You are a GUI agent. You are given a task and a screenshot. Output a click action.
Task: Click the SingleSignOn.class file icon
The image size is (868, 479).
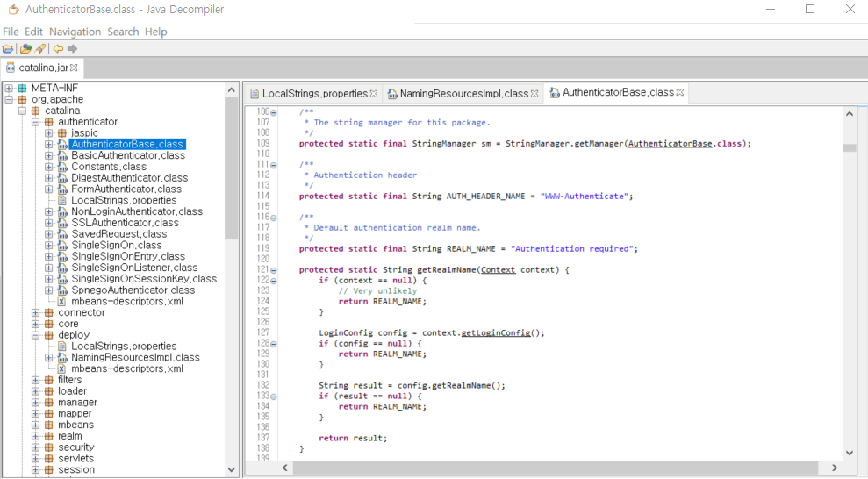(x=62, y=245)
